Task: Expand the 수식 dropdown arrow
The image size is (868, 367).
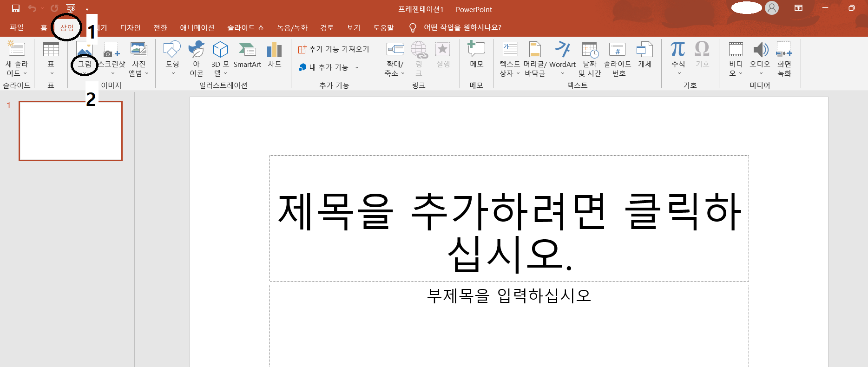Action: 679,73
